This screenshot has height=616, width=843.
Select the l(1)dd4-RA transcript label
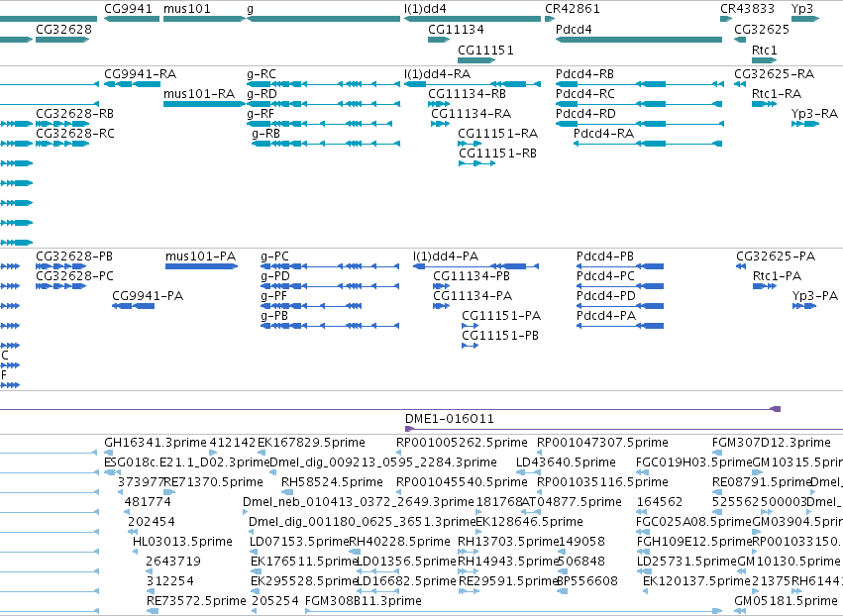tap(438, 73)
